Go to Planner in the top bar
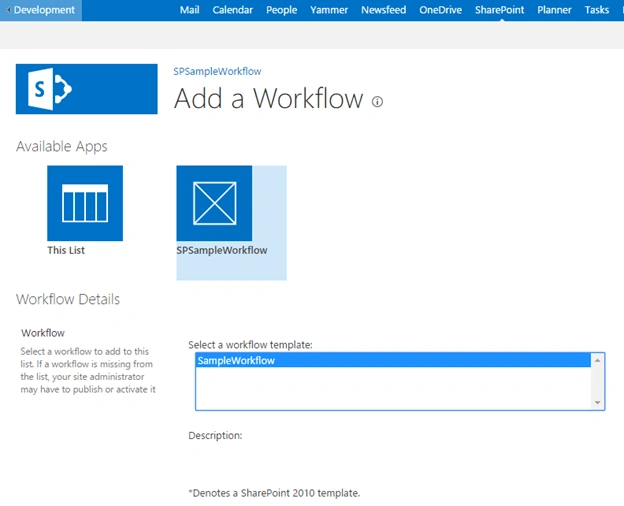This screenshot has width=624, height=506. click(554, 10)
